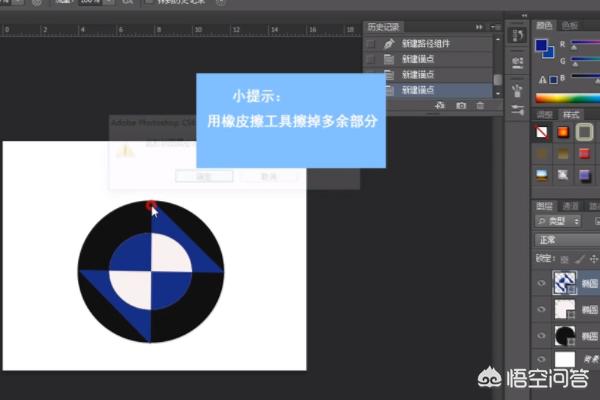Image resolution: width=600 pixels, height=400 pixels.
Task: Select the white background layer thumbnail
Action: click(564, 359)
